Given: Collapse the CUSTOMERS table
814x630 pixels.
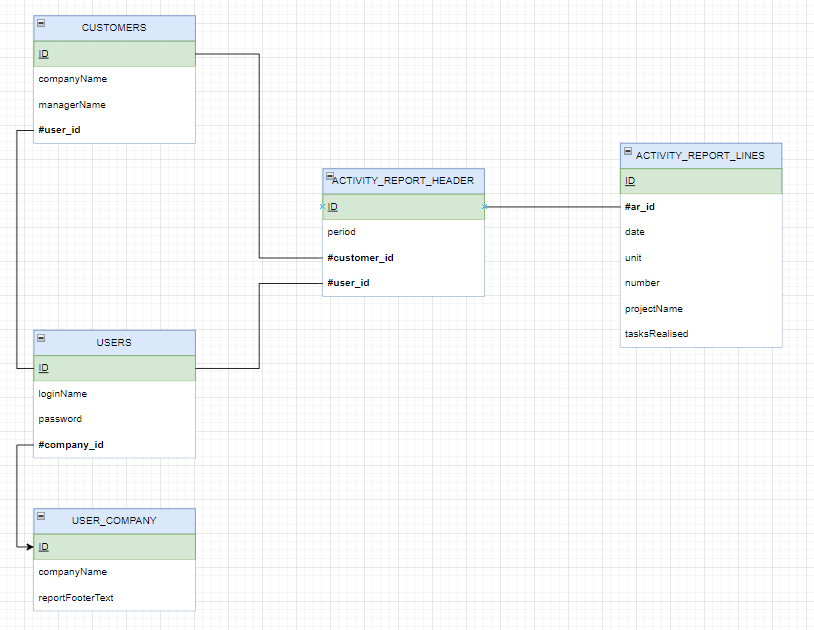Looking at the screenshot, I should point(41,22).
